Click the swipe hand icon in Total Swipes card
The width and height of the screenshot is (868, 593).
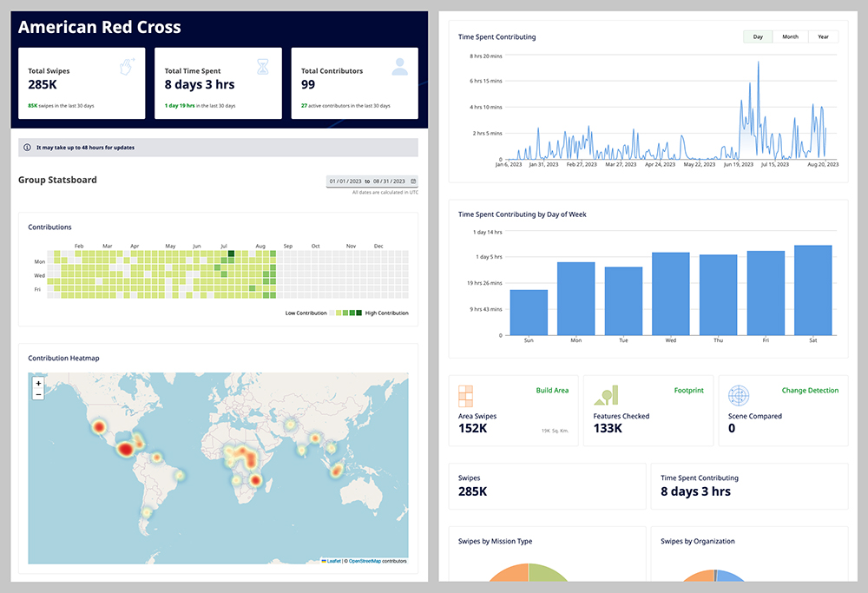coord(127,67)
